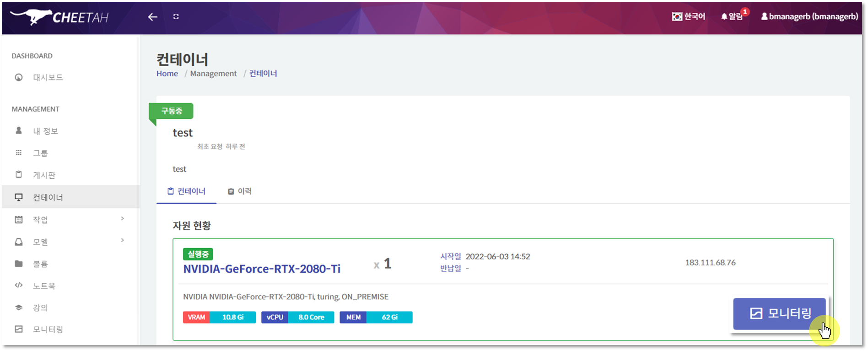Click the 컨테이너 breadcrumb link
The image size is (868, 351).
pos(263,74)
